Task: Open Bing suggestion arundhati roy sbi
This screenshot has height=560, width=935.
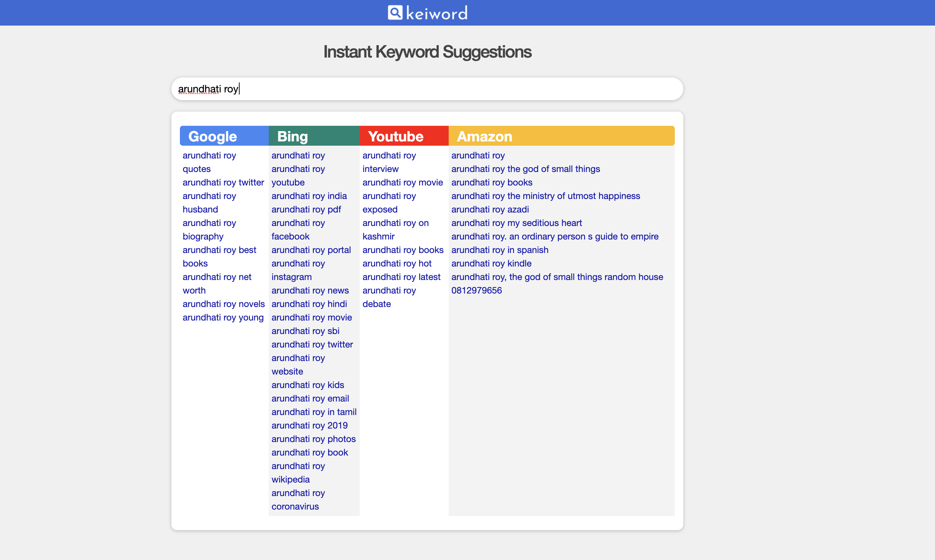Action: [305, 331]
